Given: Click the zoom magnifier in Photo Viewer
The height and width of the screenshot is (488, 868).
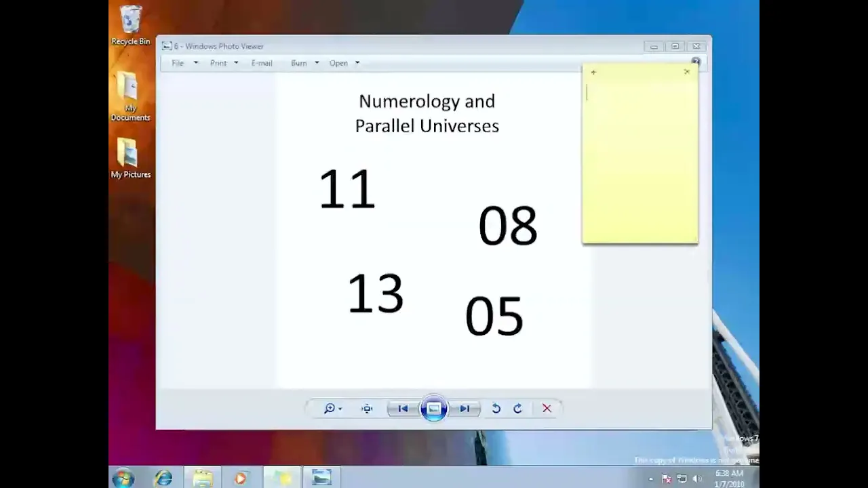Looking at the screenshot, I should [330, 408].
